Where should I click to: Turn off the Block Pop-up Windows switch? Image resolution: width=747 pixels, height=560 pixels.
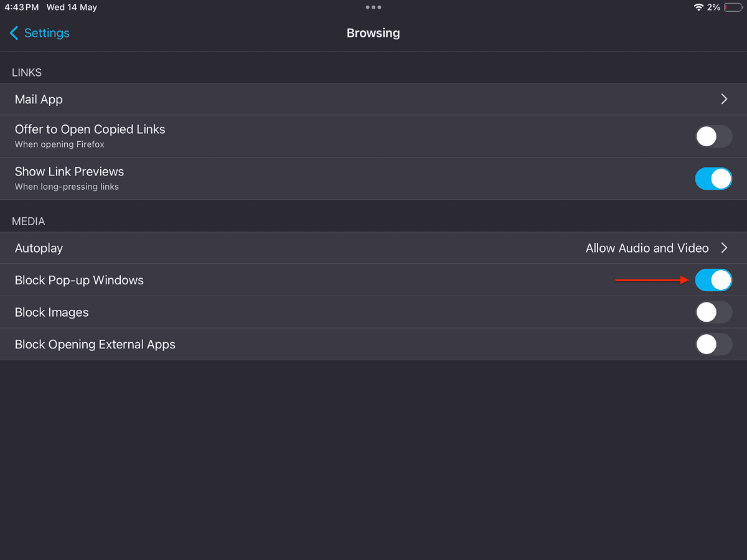pos(713,280)
